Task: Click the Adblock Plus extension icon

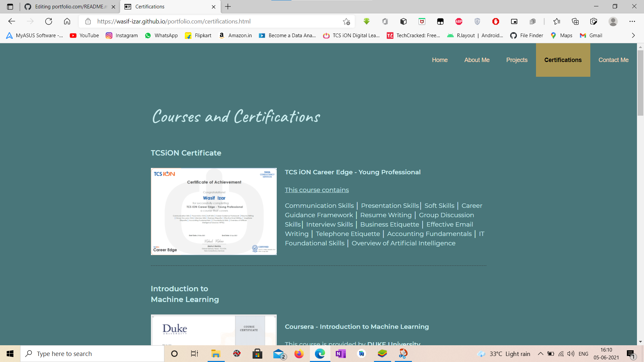Action: (459, 21)
